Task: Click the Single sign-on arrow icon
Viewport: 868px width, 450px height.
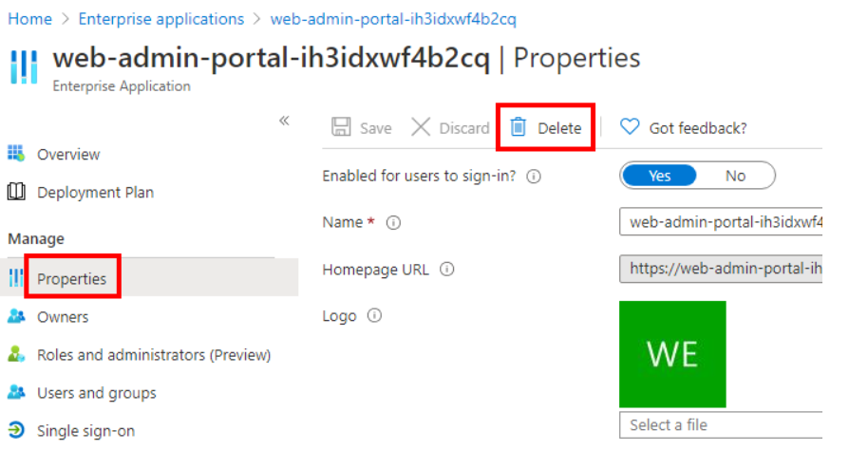Action: pyautogui.click(x=16, y=430)
